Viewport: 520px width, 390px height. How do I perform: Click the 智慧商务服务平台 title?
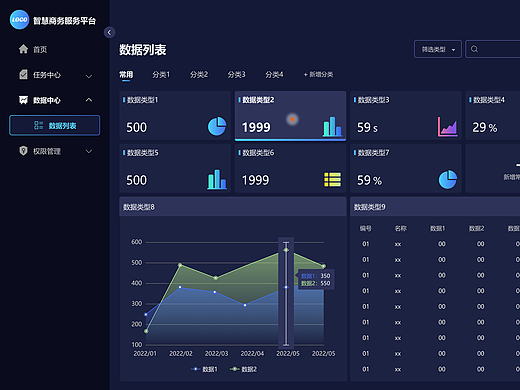pos(64,21)
